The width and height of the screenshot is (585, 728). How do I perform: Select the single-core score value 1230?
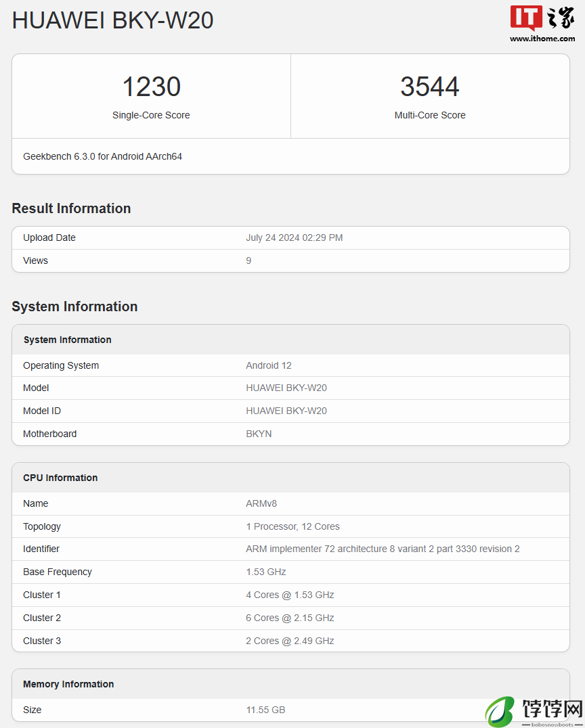[152, 87]
